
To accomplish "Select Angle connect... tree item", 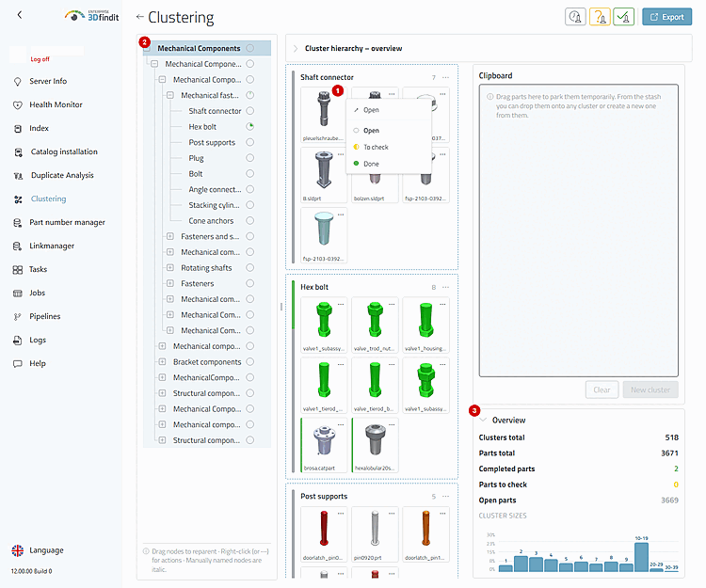I will (x=215, y=189).
